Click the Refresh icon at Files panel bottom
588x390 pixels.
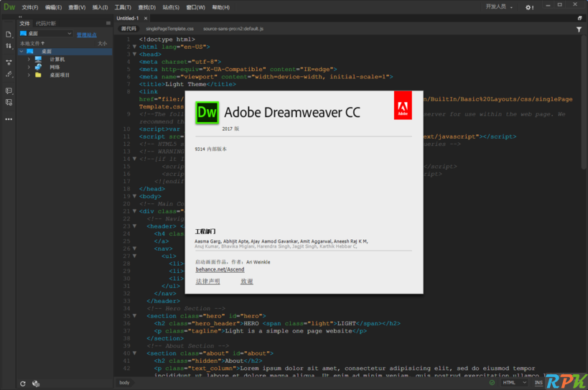tap(23, 384)
